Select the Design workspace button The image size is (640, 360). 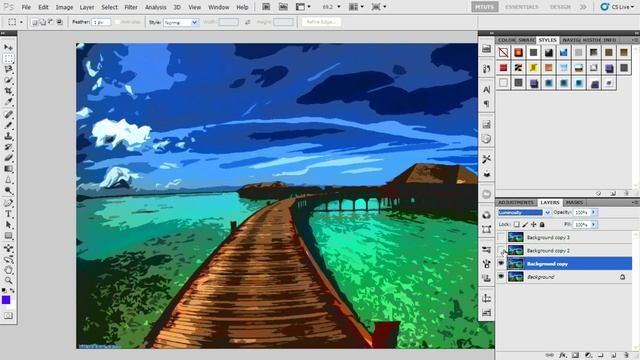point(560,7)
